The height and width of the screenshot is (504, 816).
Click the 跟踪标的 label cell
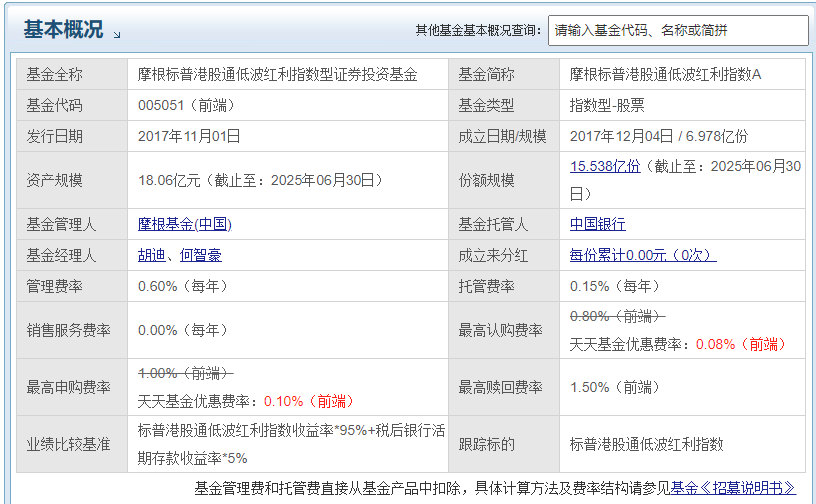coord(504,444)
